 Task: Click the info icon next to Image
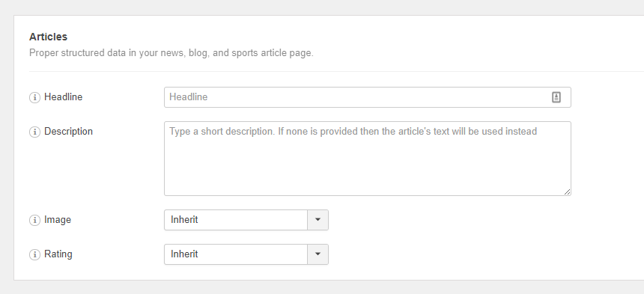pos(34,220)
